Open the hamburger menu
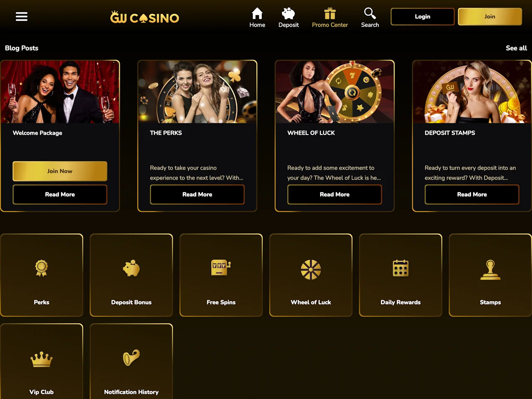The height and width of the screenshot is (399, 532). tap(22, 17)
